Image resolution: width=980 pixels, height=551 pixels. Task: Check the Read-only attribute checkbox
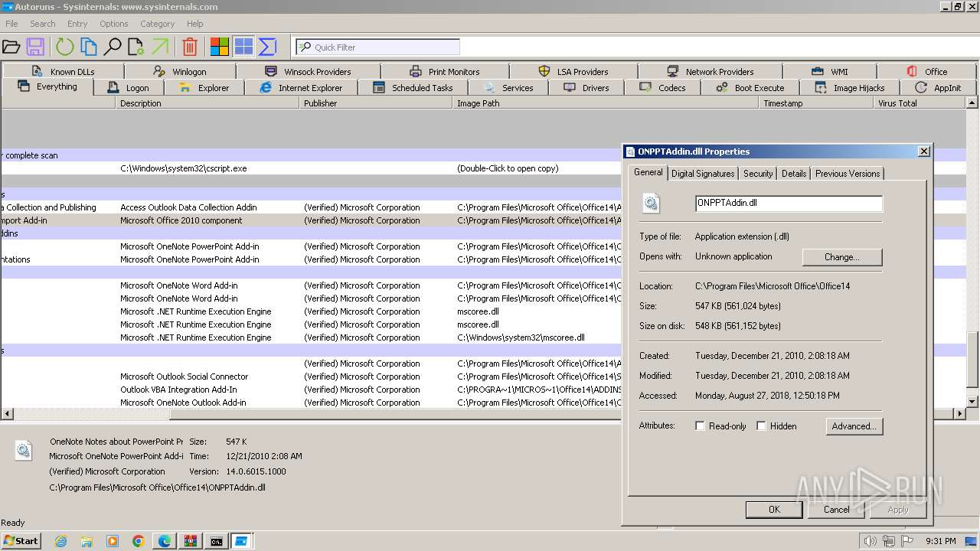coord(700,426)
